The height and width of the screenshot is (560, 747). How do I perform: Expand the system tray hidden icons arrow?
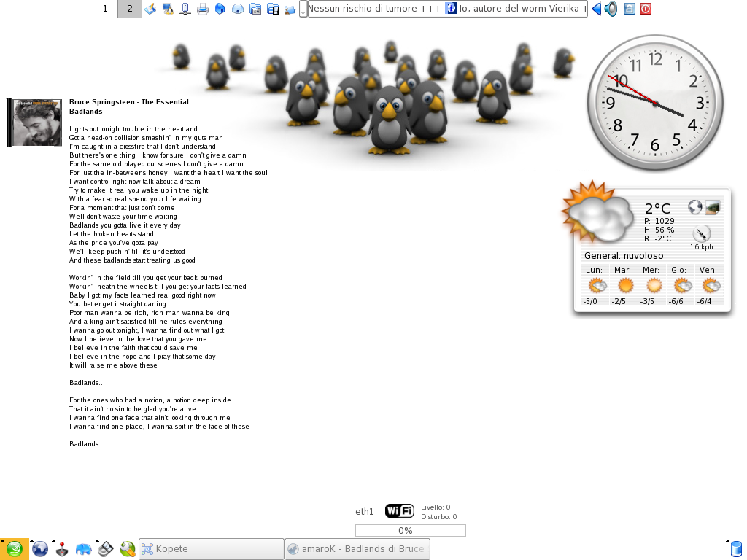click(303, 9)
